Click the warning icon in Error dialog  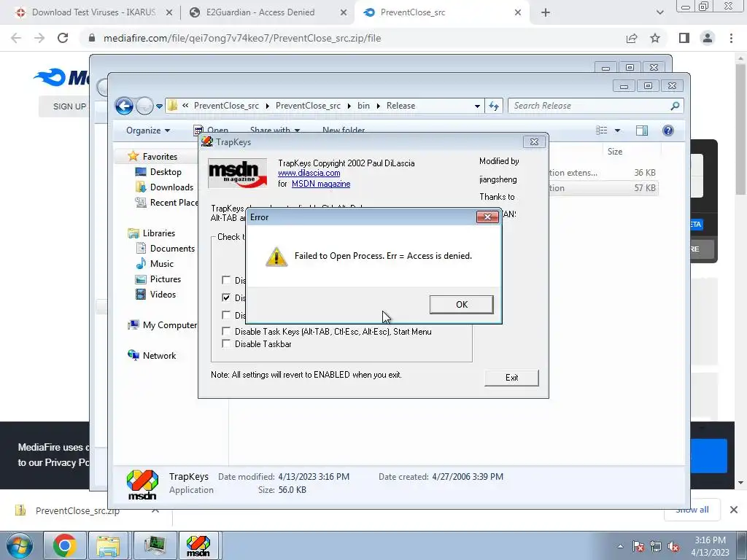click(x=276, y=256)
